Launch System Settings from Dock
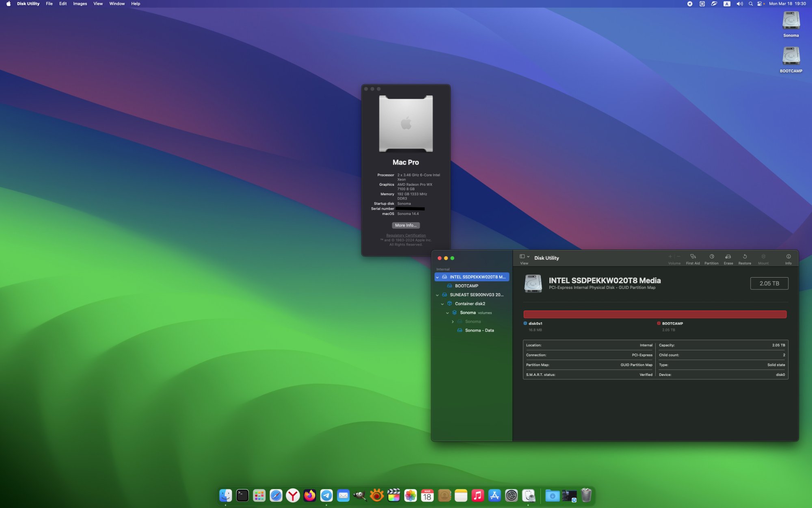Viewport: 812px width, 508px height. point(511,495)
